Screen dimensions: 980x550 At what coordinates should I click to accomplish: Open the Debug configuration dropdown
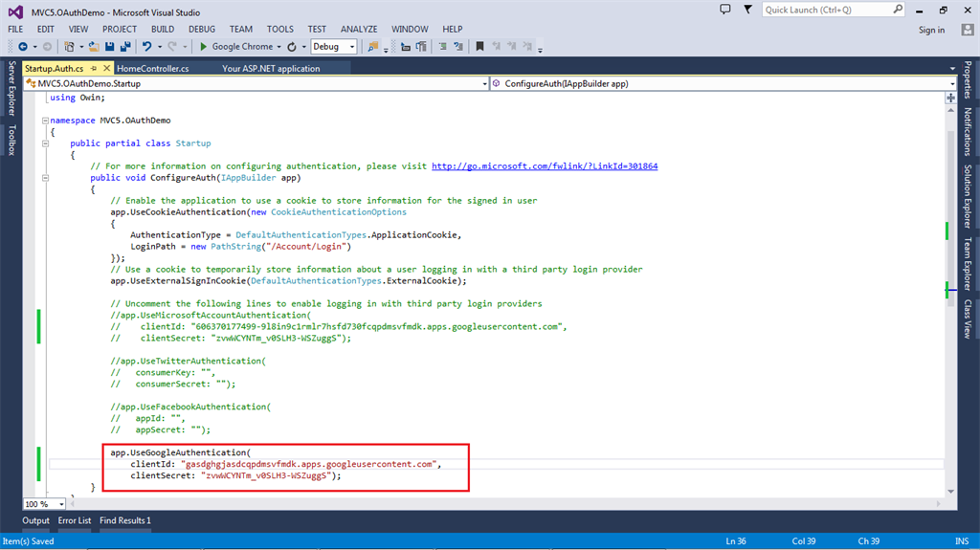pyautogui.click(x=351, y=46)
